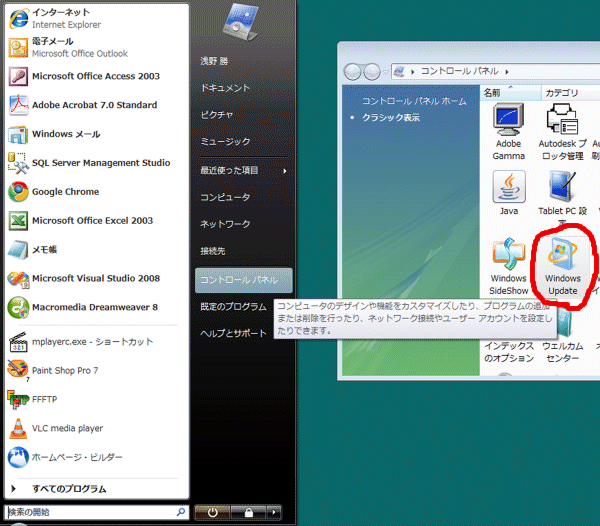Open Google Chrome
Image resolution: width=600 pixels, height=526 pixels.
97,192
